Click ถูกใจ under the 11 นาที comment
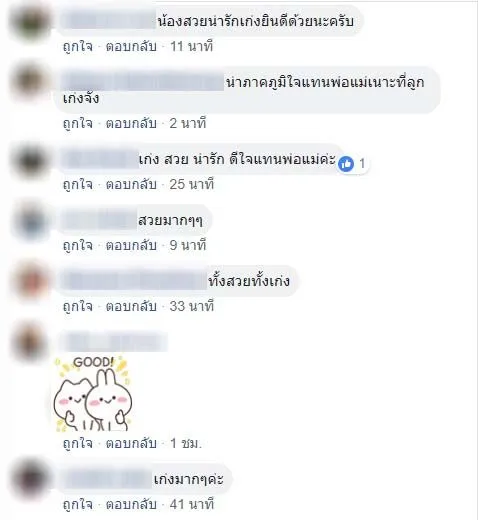This screenshot has height=520, width=478. click(x=78, y=46)
